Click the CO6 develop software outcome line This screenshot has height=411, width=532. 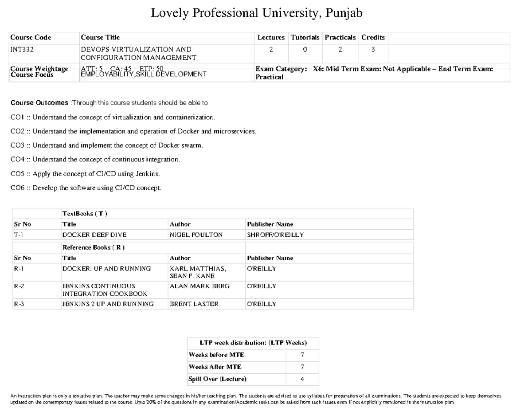tap(86, 188)
